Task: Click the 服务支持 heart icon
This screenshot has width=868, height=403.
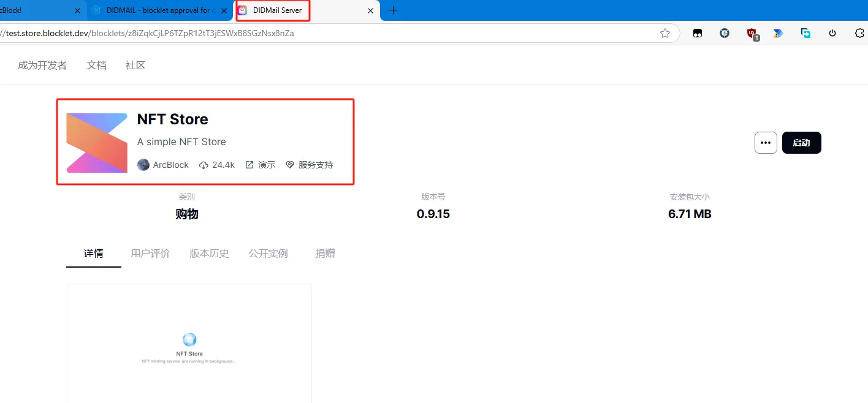Action: point(290,165)
